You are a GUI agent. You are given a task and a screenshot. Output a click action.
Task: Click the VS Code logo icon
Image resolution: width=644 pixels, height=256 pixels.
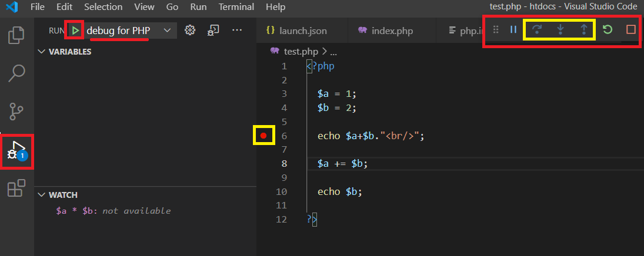point(12,7)
